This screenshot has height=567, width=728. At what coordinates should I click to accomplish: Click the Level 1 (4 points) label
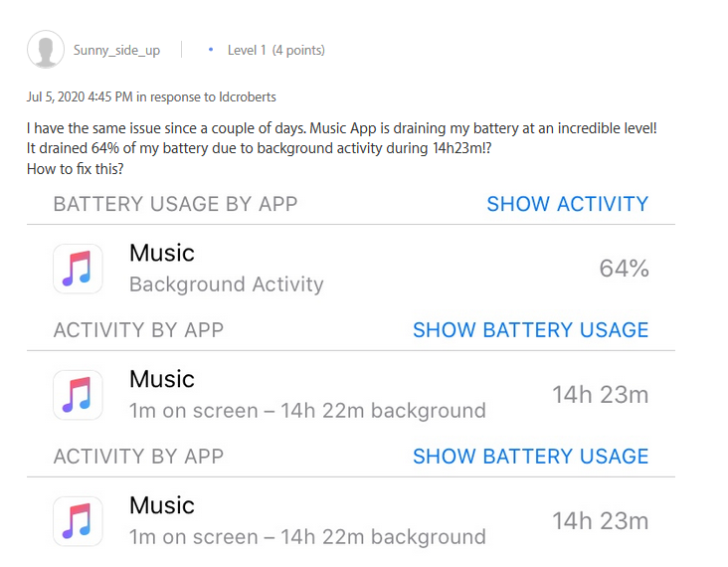275,50
